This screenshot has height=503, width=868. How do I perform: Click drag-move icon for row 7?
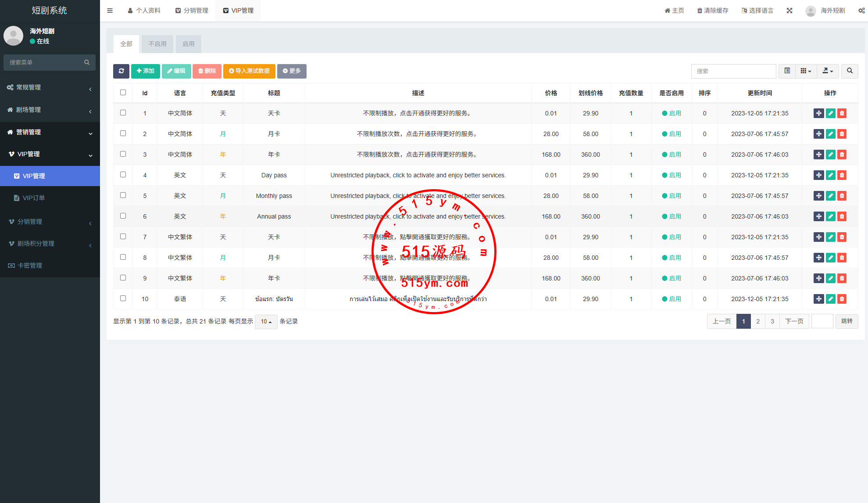(818, 237)
